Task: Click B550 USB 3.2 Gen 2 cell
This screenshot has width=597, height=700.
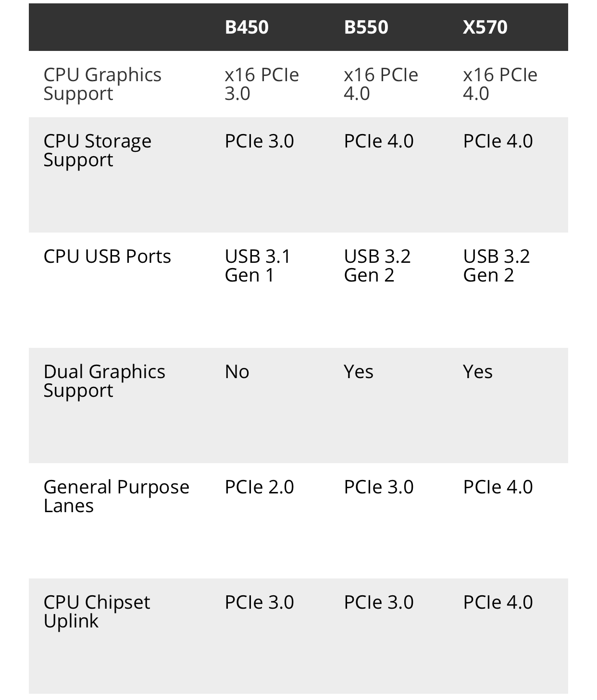Action: click(377, 266)
